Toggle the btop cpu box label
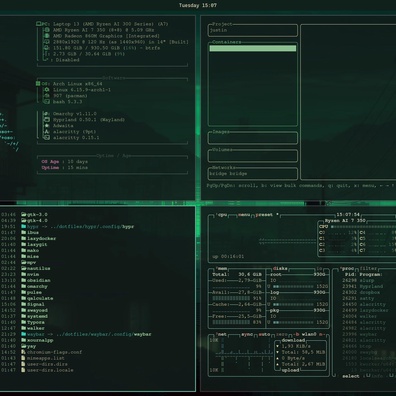 pyautogui.click(x=222, y=215)
